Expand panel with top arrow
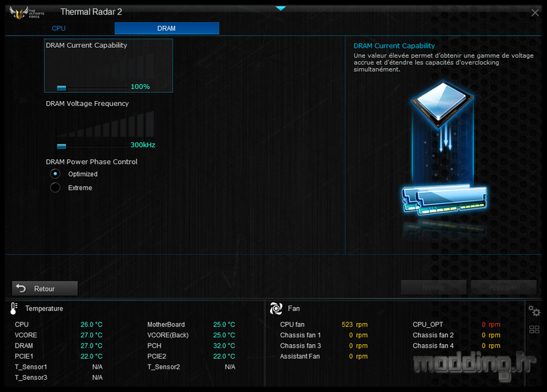This screenshot has height=392, width=547. coord(280,8)
